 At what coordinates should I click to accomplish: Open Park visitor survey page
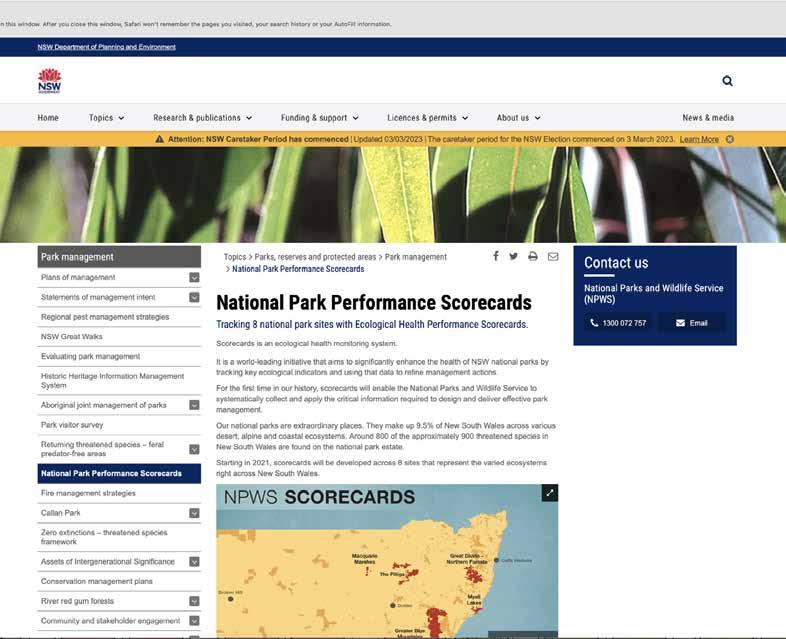[72, 424]
